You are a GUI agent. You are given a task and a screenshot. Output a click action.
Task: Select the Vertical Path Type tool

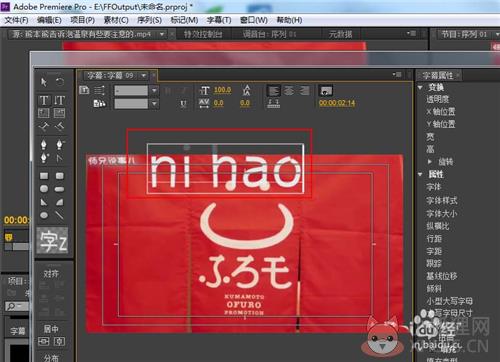click(59, 127)
